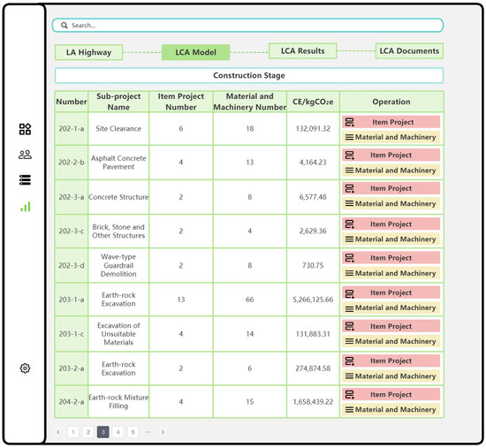Expand the Construction Stage selector
This screenshot has height=448, width=486.
pos(249,75)
